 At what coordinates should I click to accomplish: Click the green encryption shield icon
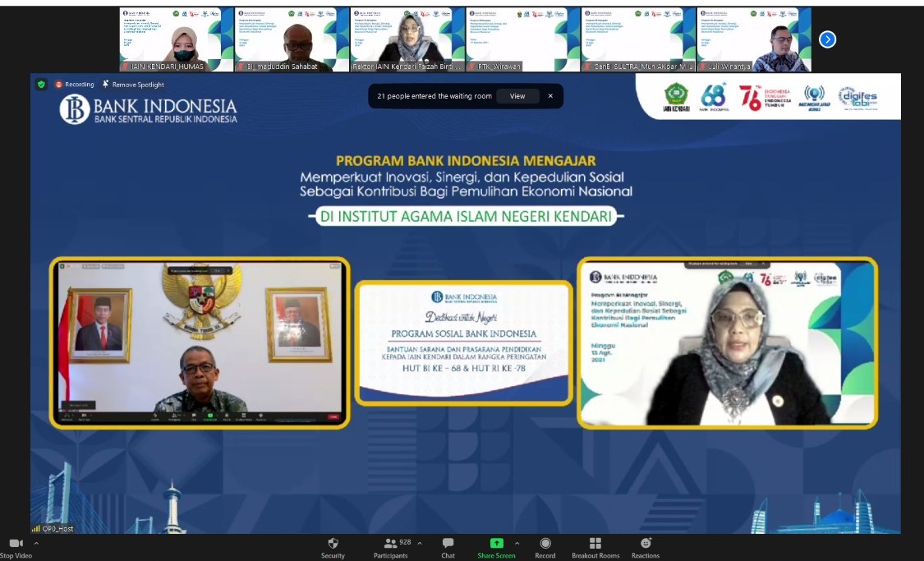click(x=41, y=85)
